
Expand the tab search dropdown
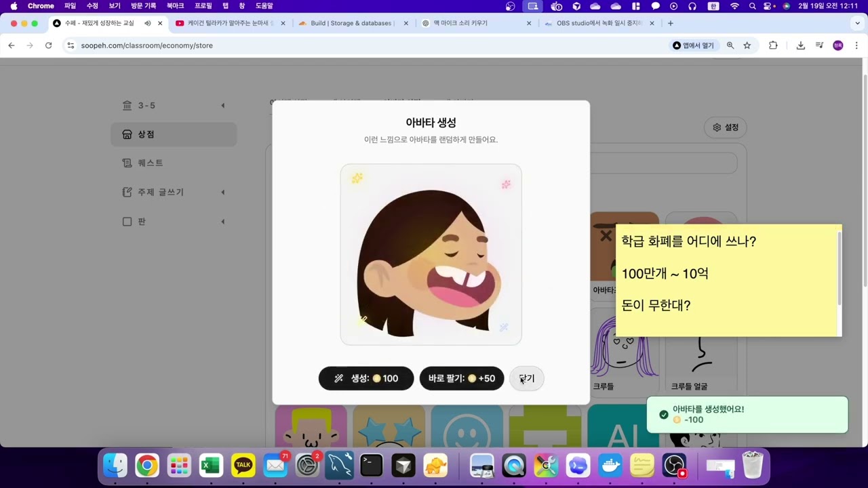point(857,23)
